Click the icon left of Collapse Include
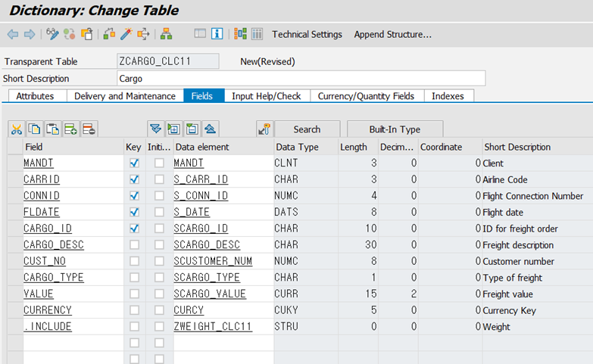This screenshot has width=593, height=364. (192, 129)
